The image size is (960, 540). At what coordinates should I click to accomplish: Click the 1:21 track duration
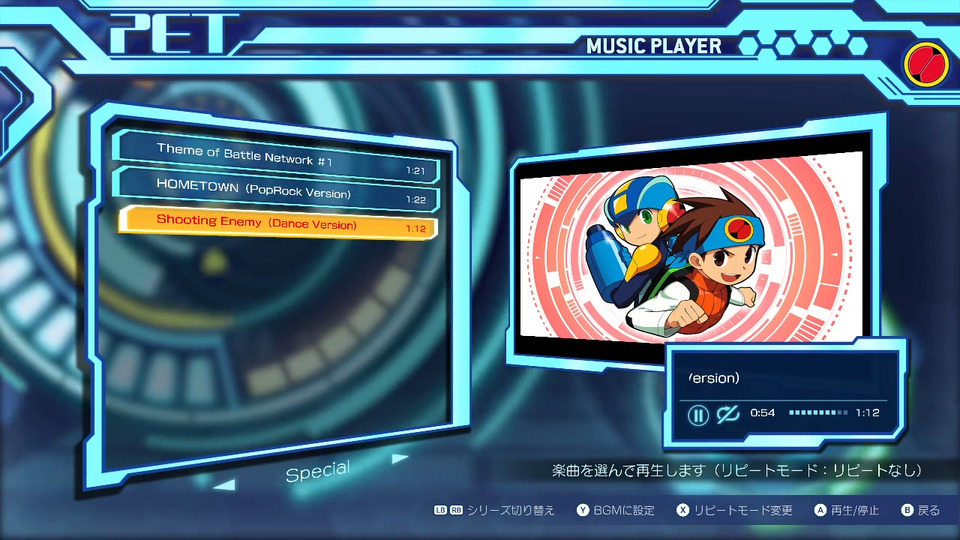click(416, 171)
